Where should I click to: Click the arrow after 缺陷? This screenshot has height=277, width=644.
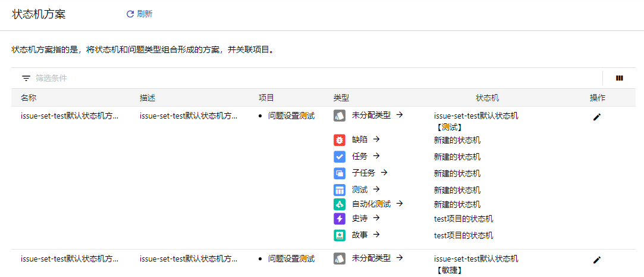(376, 139)
